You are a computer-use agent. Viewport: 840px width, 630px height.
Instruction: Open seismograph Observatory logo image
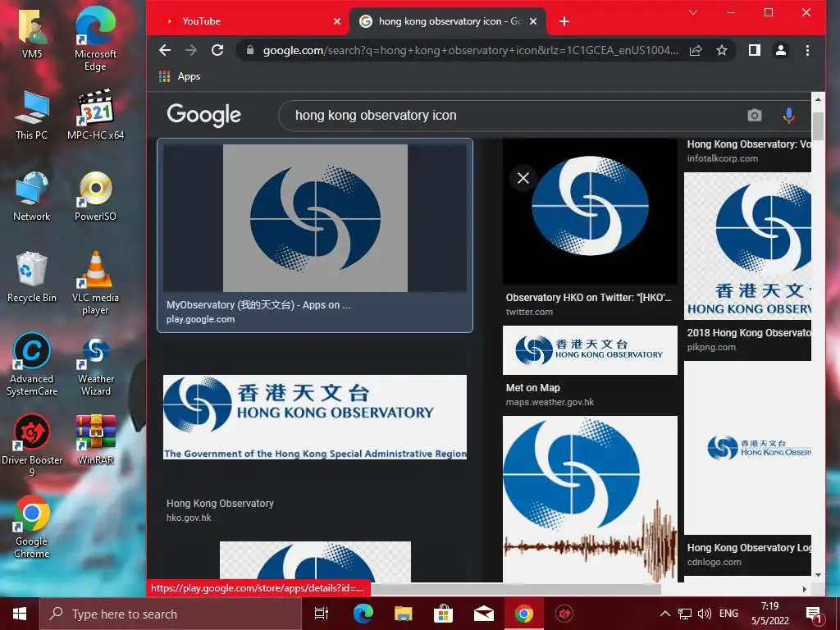click(590, 499)
